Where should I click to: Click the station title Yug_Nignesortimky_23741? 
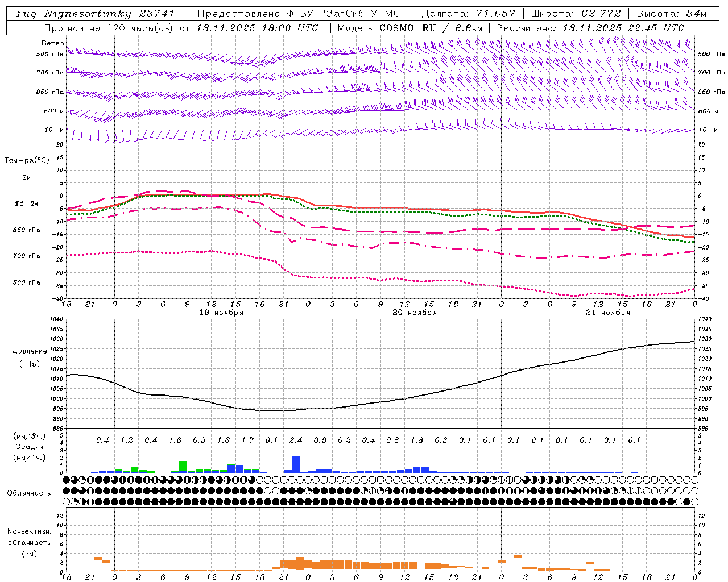(x=95, y=14)
